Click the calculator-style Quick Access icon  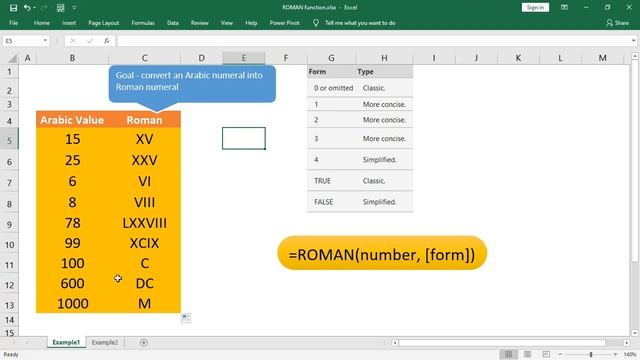coord(60,8)
